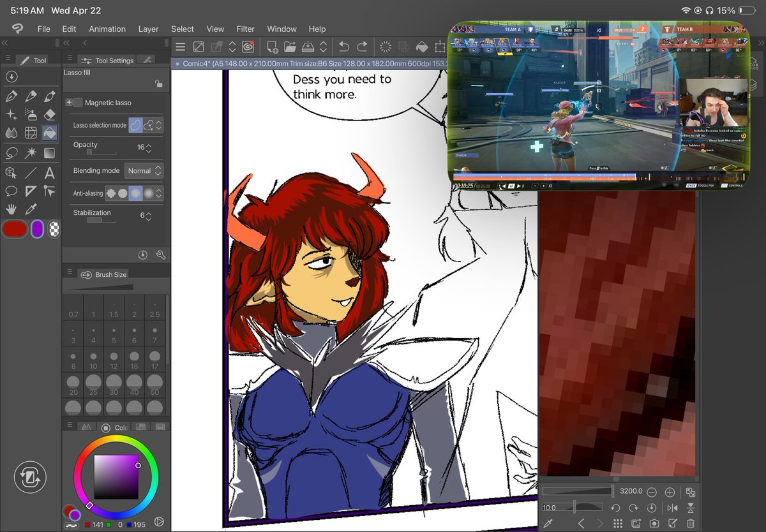Zoom in Navigator with plus button

click(670, 492)
